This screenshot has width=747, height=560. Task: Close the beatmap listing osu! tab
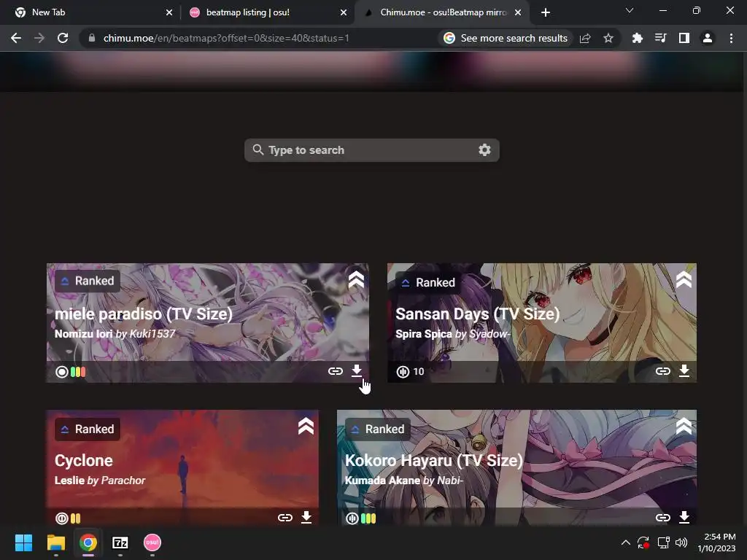[344, 12]
